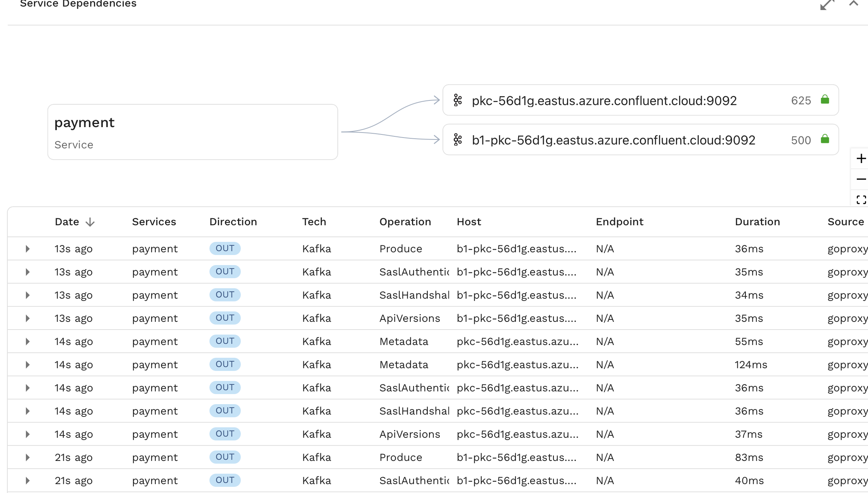
Task: Sort table by Duration column
Action: point(757,222)
